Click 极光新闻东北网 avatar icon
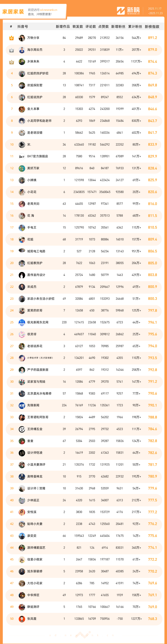167x644 pixels. click(22, 323)
